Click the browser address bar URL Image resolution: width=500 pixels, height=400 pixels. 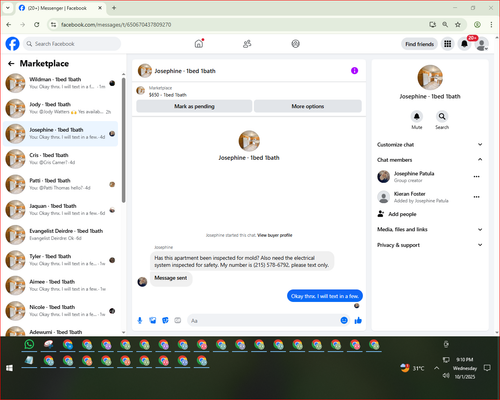116,25
